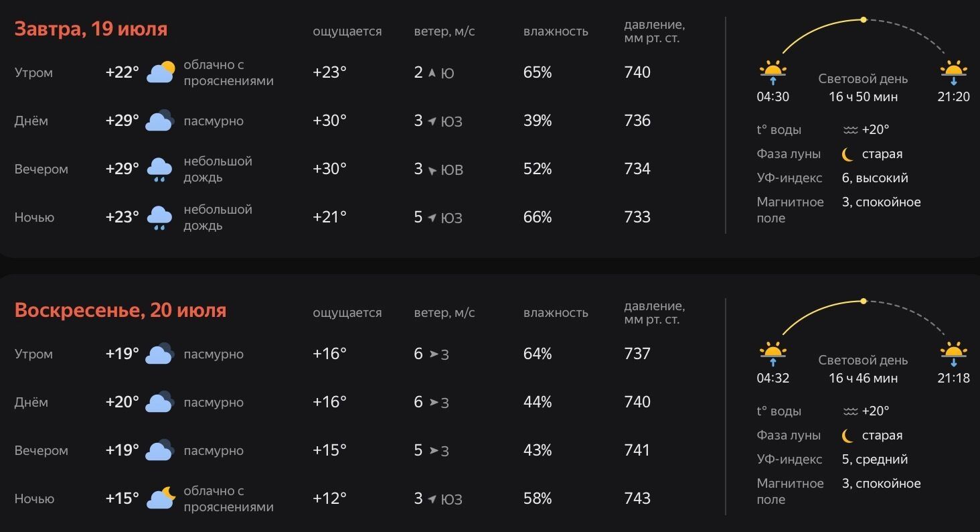Screen dimensions: 980x532
Task: Click the cloudy moon icon for Sunday night
Action: [161, 498]
